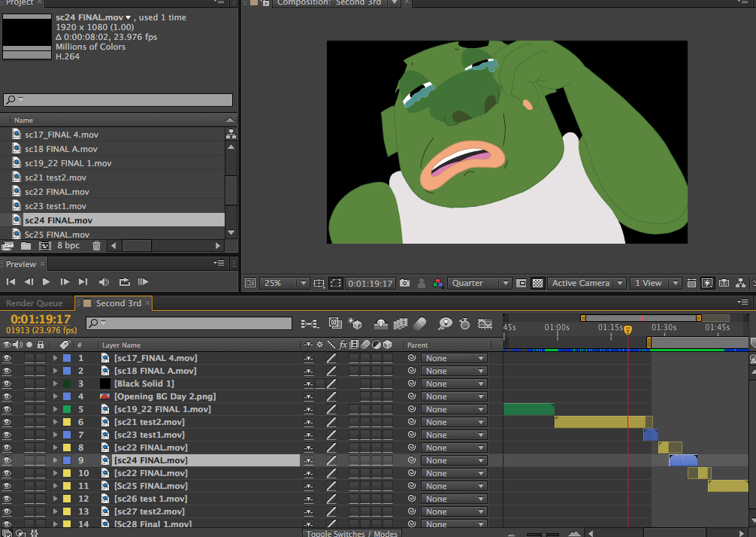756x537 pixels.
Task: Open the Active Camera view dropdown
Action: (586, 283)
